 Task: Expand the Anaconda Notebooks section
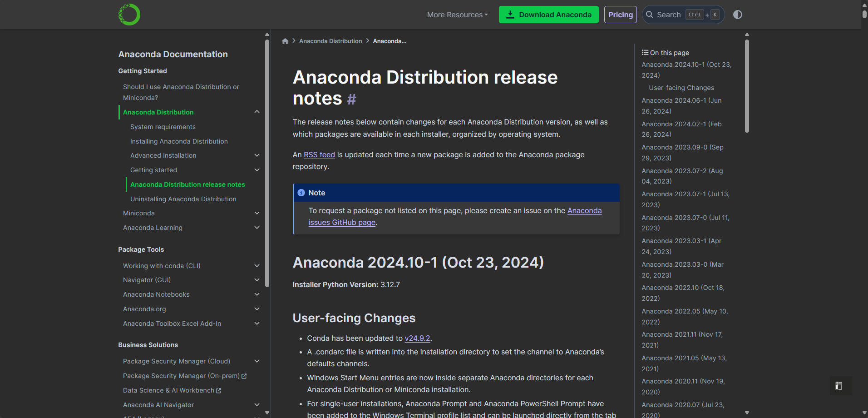[257, 294]
